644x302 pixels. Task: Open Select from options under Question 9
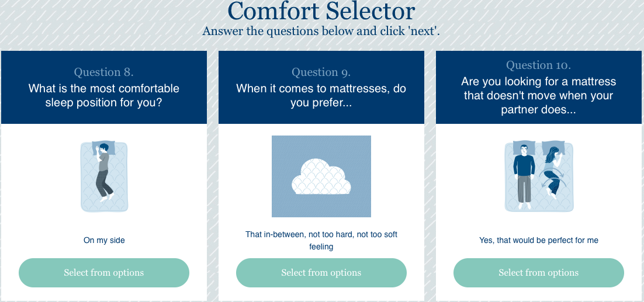click(x=321, y=273)
